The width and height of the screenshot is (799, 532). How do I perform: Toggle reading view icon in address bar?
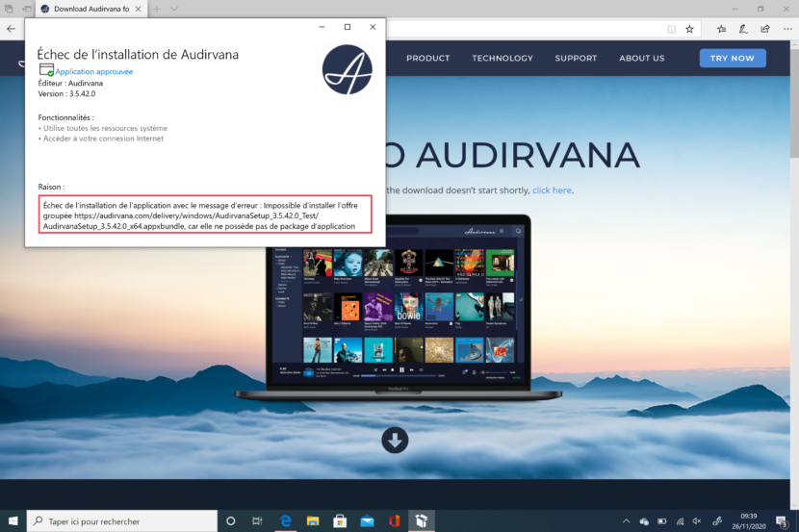tap(672, 29)
